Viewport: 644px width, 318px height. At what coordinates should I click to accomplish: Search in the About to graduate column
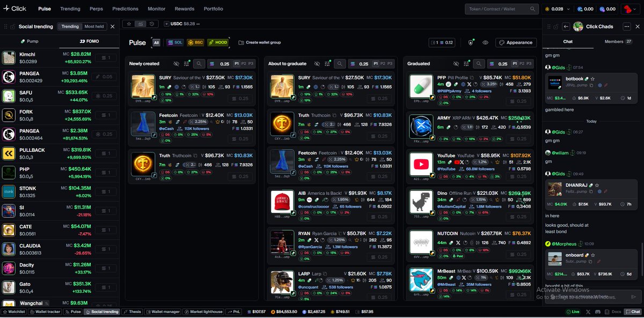340,63
